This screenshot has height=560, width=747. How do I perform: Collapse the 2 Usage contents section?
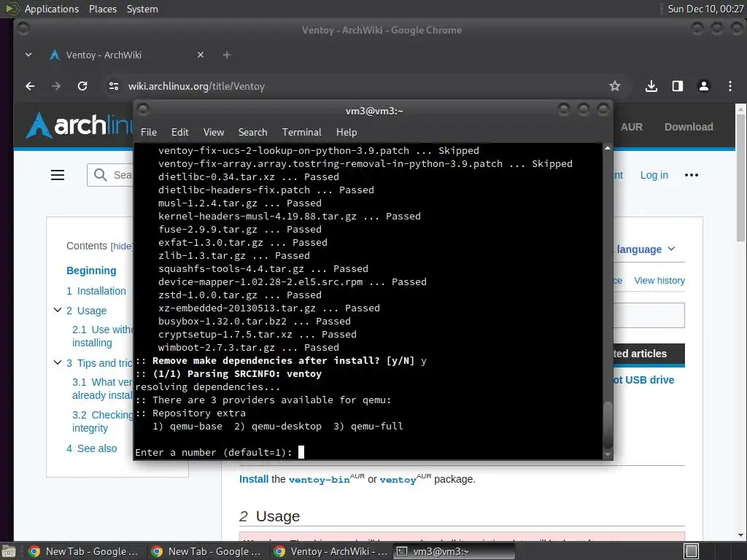coord(58,310)
